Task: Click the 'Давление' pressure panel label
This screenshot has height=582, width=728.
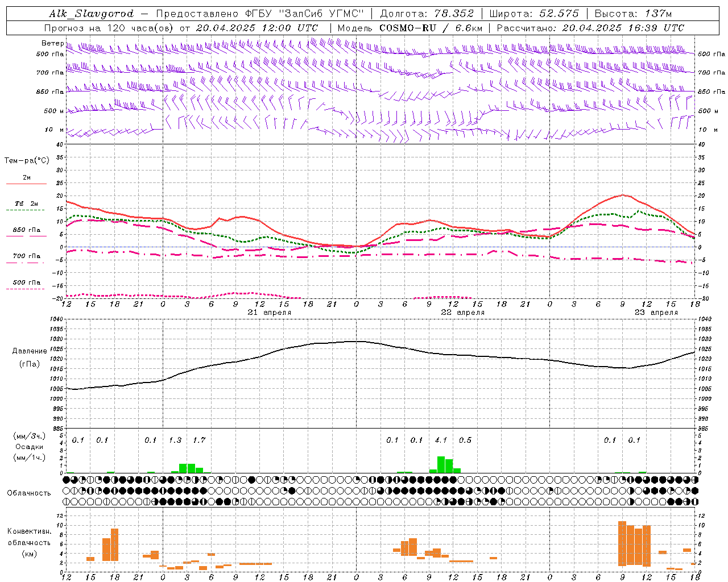Action: pos(30,351)
